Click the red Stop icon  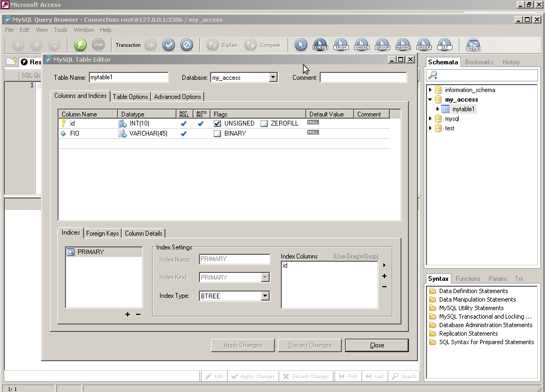98,45
